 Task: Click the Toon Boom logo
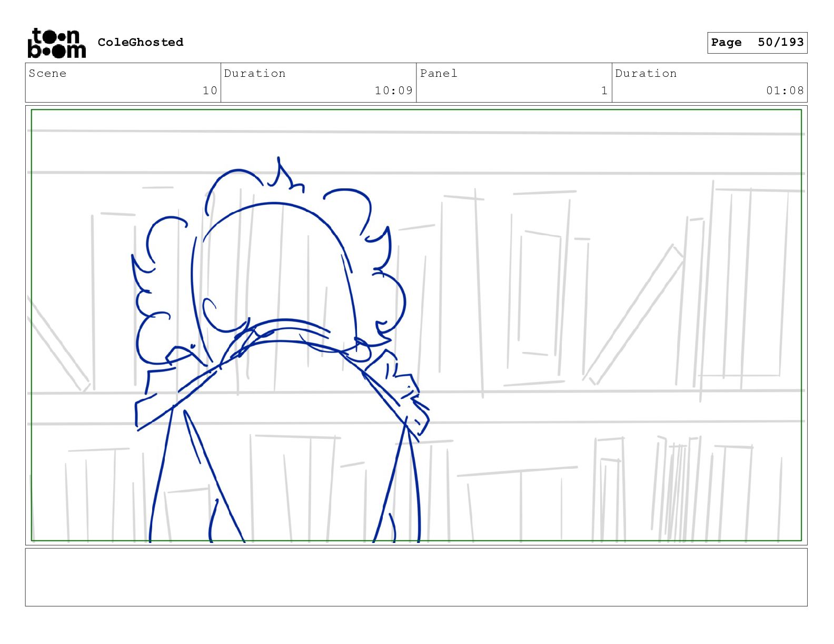coord(56,43)
